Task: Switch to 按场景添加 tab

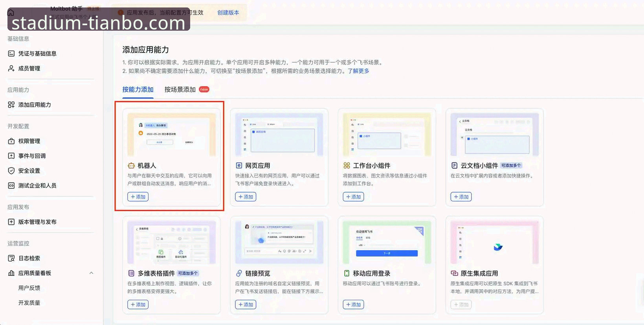Action: [x=180, y=90]
